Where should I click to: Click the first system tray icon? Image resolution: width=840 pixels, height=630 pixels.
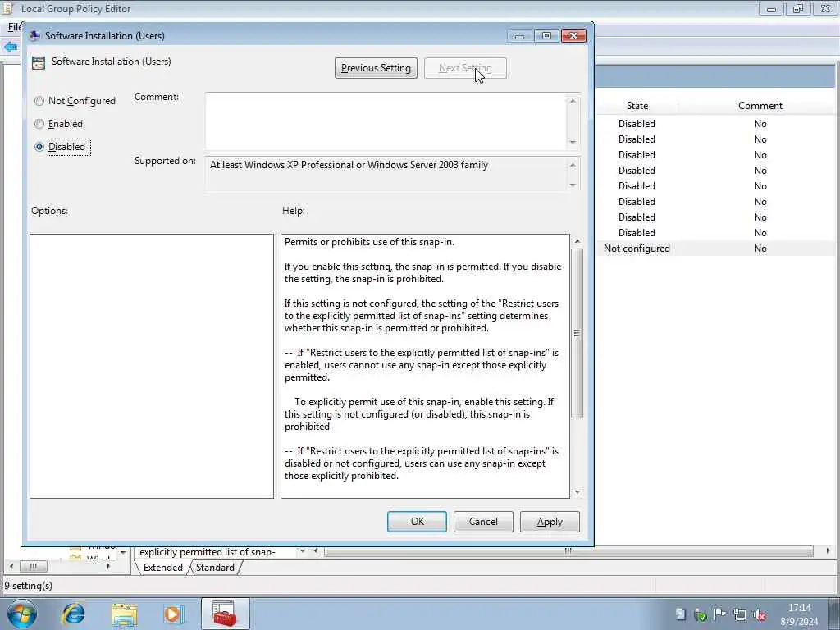pos(680,614)
